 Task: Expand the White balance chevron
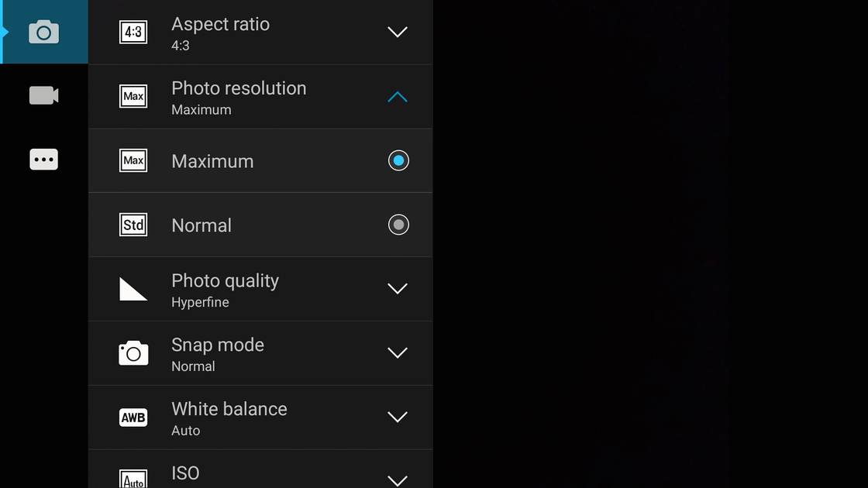[398, 418]
